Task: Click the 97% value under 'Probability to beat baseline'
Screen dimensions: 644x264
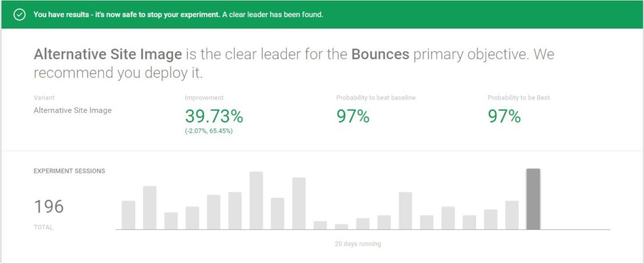Action: pyautogui.click(x=353, y=117)
